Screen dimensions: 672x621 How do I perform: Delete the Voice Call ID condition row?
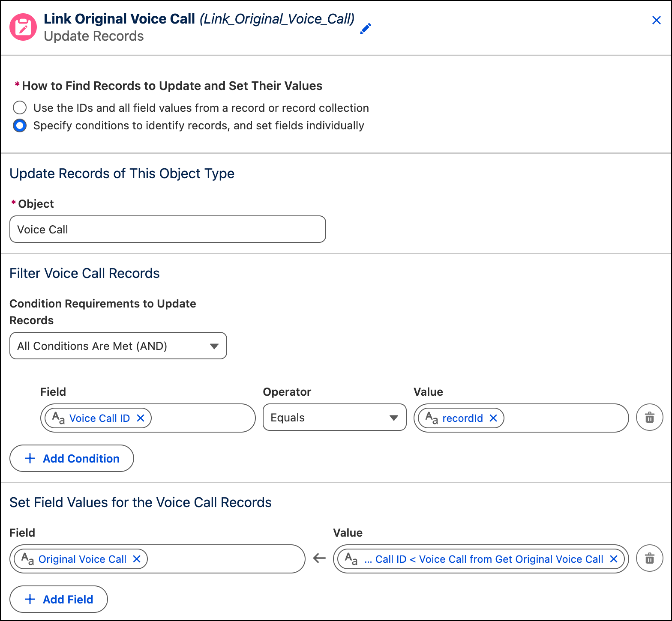650,418
